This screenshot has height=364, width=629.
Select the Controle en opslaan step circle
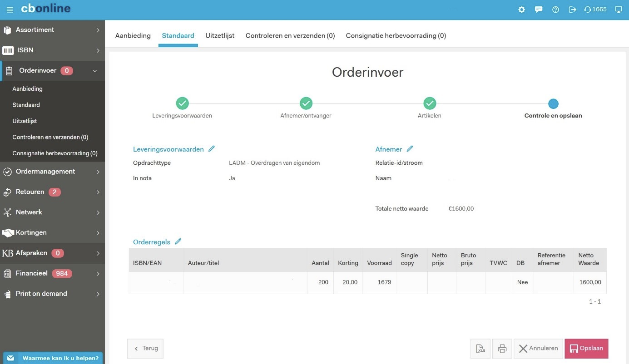pos(553,104)
